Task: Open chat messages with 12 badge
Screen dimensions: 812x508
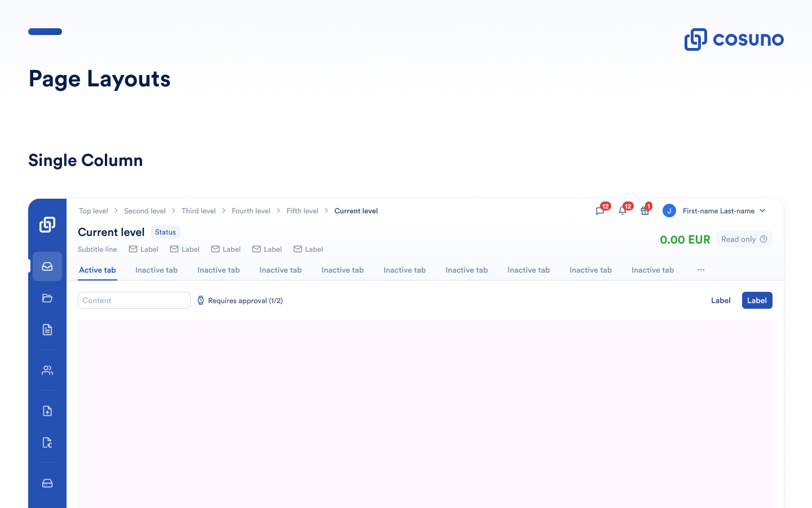Action: 600,211
